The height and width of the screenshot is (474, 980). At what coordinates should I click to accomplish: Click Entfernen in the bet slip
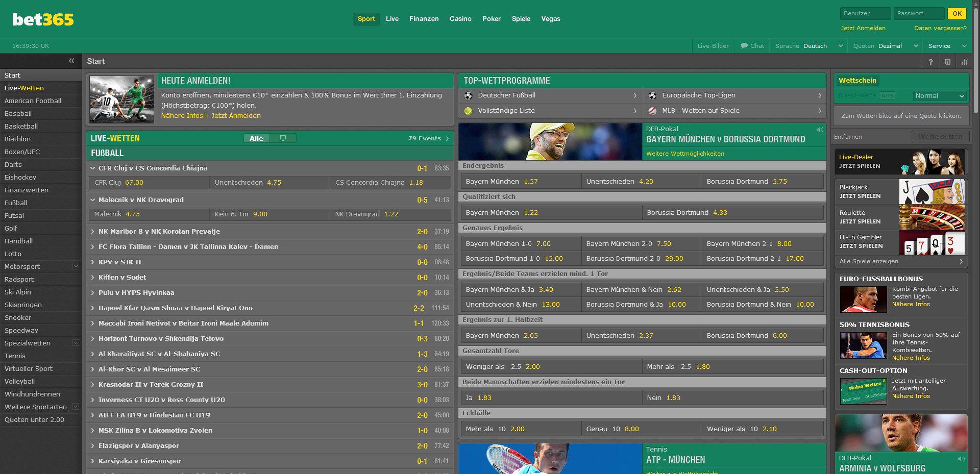point(848,137)
